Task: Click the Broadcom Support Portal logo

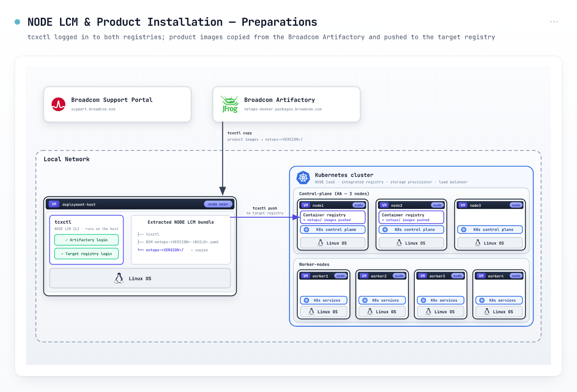Action: (58, 104)
